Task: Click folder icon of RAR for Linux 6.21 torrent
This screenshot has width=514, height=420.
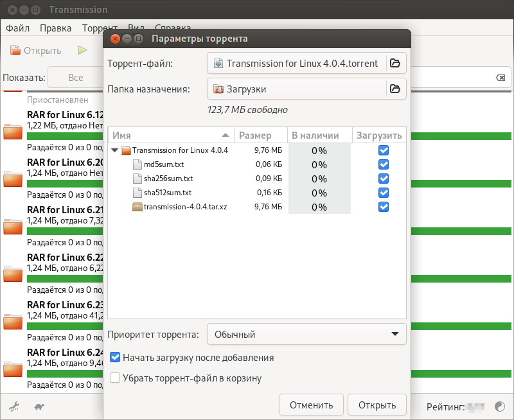Action: 13,227
